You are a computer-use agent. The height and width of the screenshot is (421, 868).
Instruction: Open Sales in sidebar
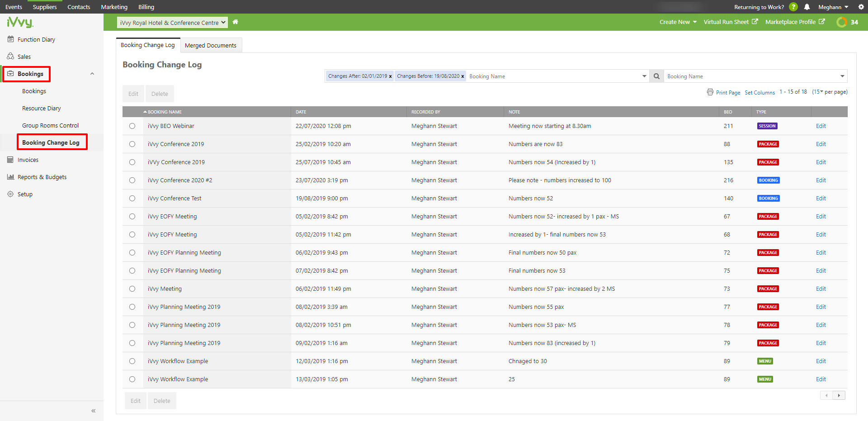click(24, 57)
